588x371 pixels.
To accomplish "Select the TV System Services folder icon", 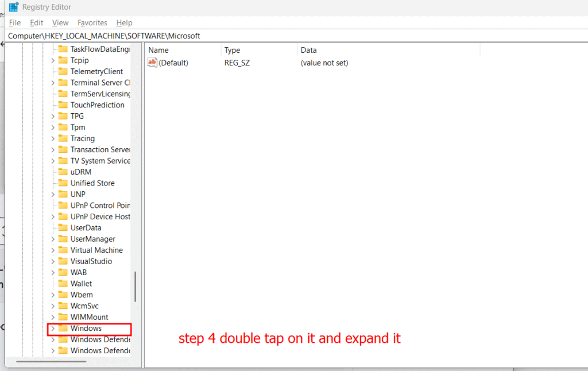I will pos(63,161).
